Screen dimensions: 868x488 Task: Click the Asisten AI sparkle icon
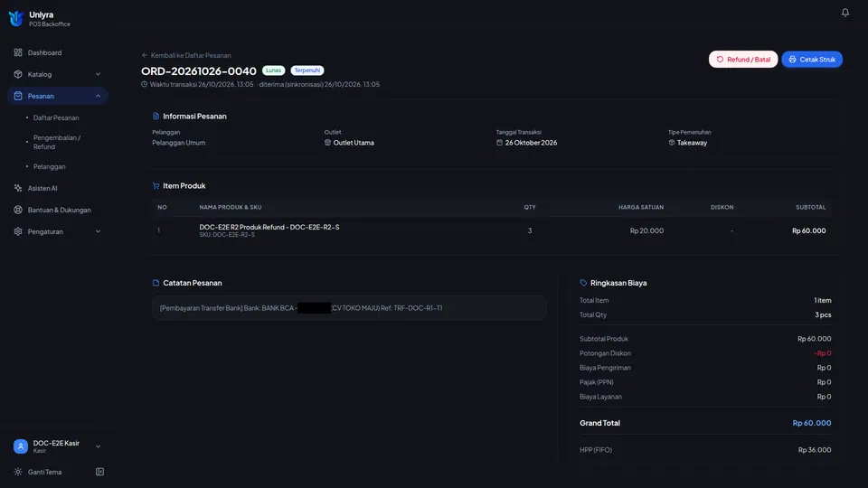(x=18, y=188)
